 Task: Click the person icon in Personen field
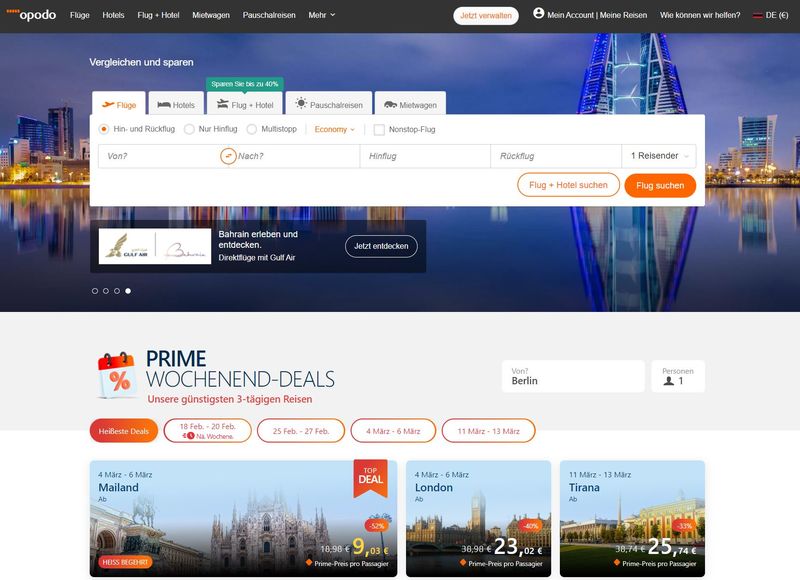(668, 381)
